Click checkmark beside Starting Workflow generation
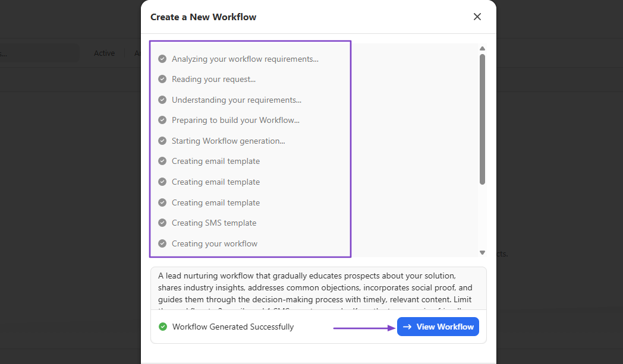Viewport: 623px width, 364px height. click(x=162, y=141)
